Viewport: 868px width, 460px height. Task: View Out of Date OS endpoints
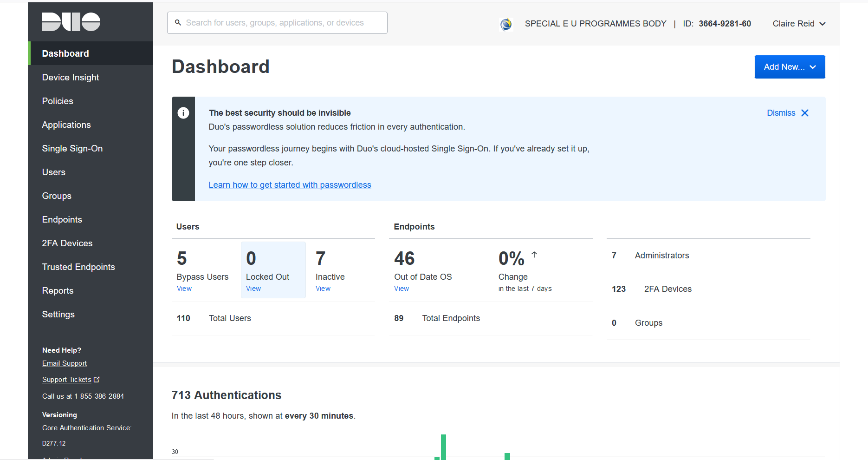pos(401,289)
